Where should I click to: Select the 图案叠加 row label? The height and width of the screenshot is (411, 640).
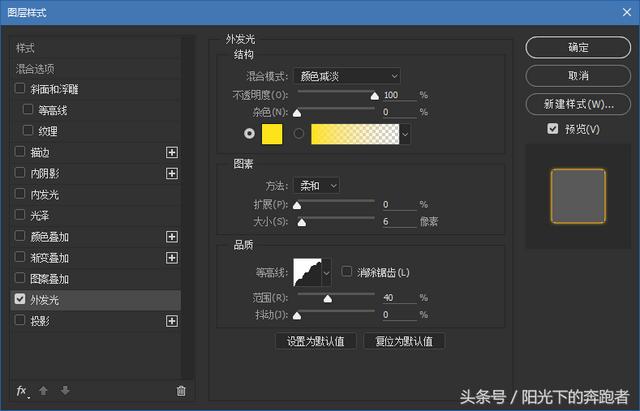pos(49,279)
